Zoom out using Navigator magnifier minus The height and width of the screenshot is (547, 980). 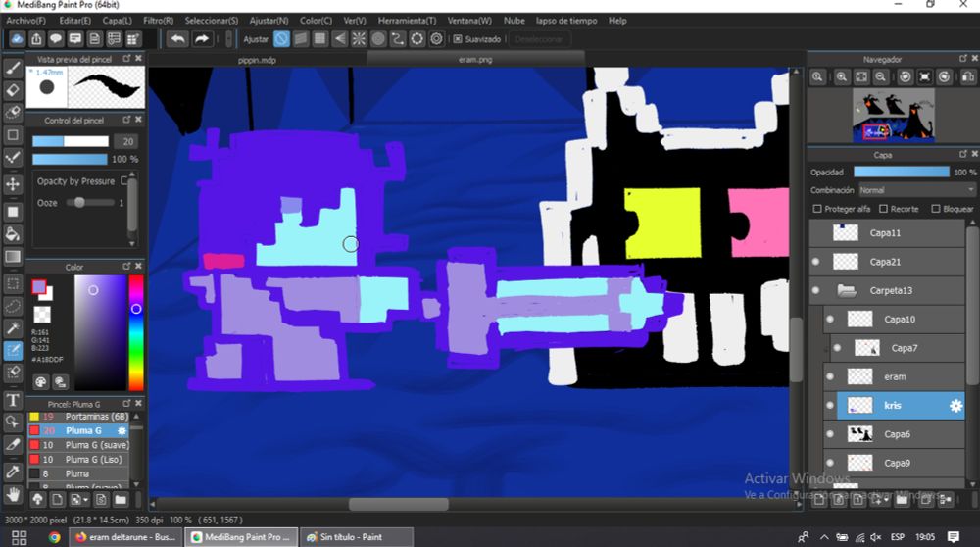[x=881, y=76]
